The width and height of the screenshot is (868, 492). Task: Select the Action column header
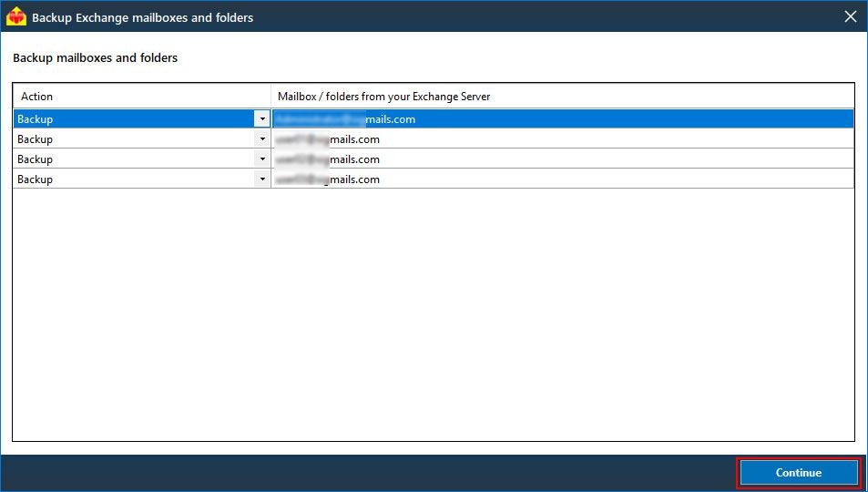[142, 97]
